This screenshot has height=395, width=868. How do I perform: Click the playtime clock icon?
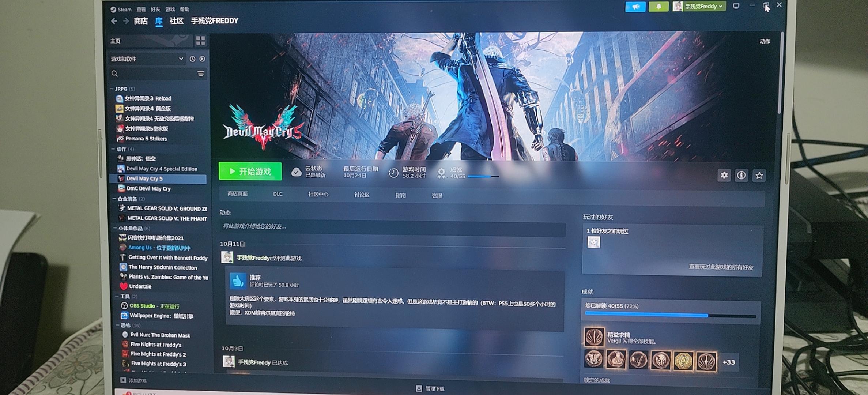tap(393, 173)
